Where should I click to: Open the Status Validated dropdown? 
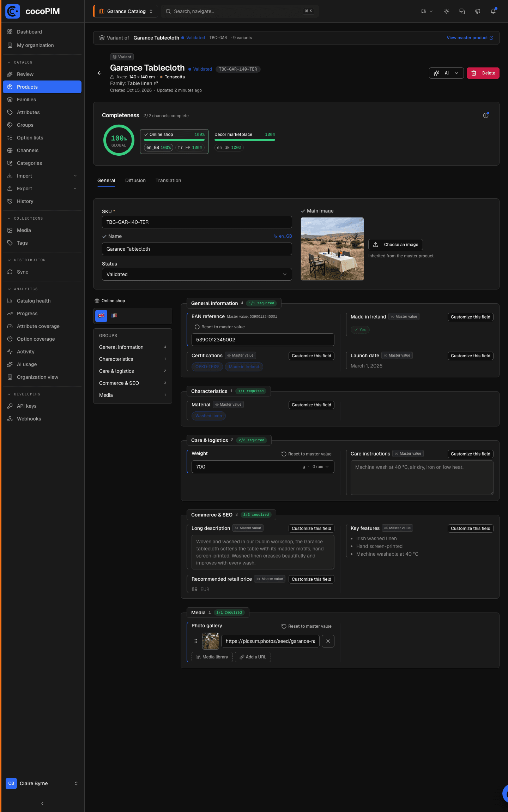coord(197,274)
